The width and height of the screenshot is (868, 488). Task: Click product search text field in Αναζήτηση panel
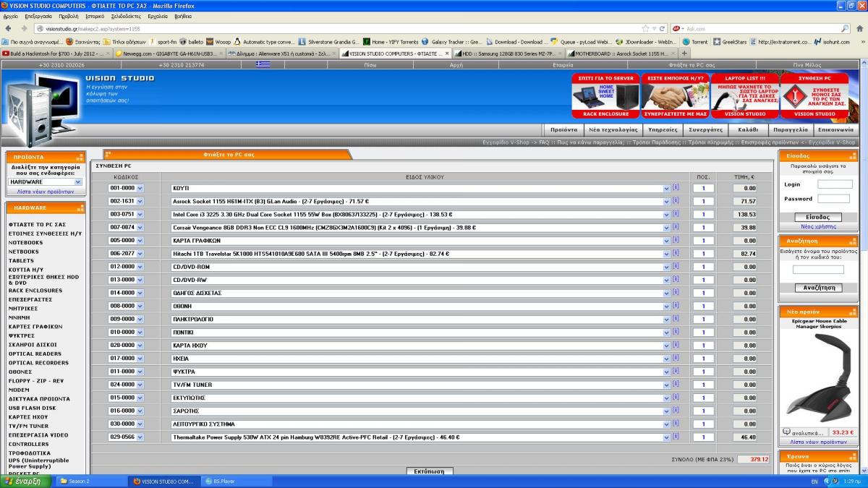click(818, 270)
